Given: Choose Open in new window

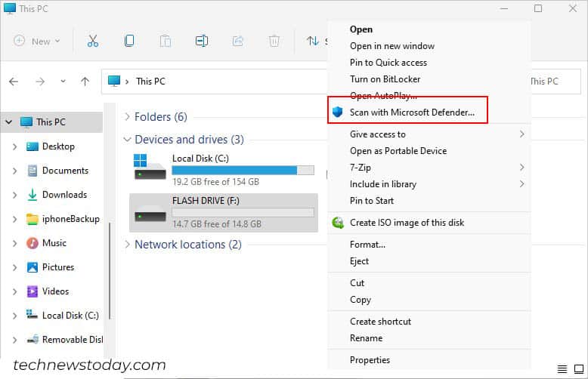Looking at the screenshot, I should point(429,46).
